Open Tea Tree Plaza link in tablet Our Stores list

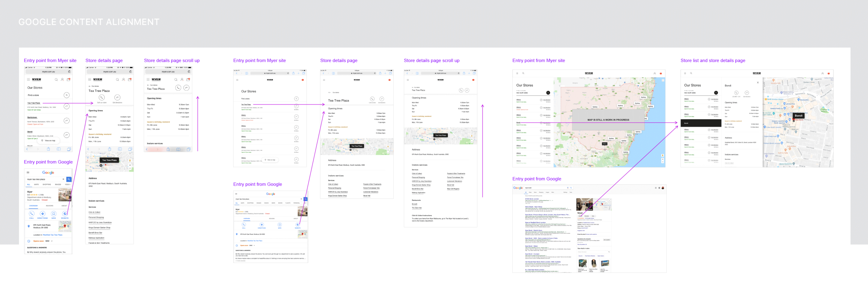(246, 104)
